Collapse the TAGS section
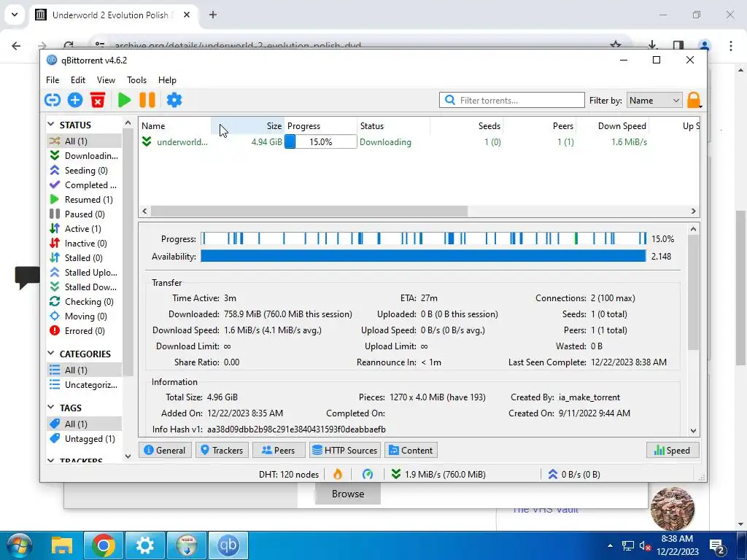 (x=51, y=408)
